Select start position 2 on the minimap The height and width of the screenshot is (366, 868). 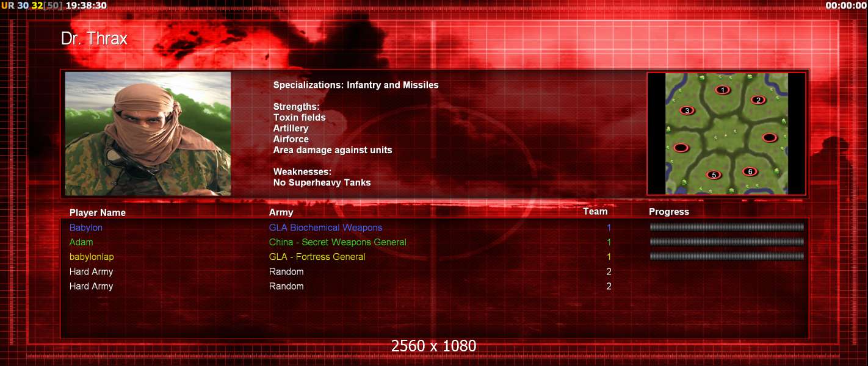758,100
